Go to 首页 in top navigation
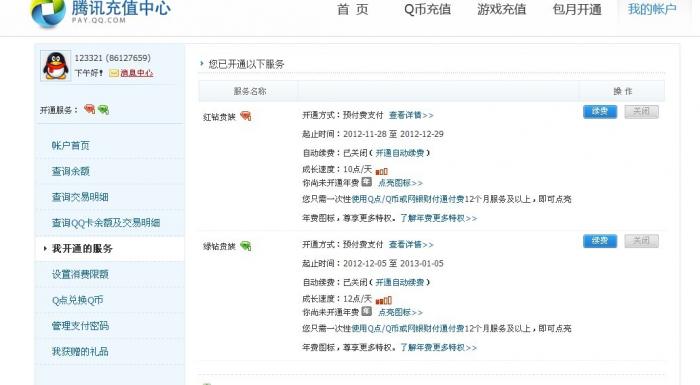The height and width of the screenshot is (385, 700). pyautogui.click(x=353, y=9)
